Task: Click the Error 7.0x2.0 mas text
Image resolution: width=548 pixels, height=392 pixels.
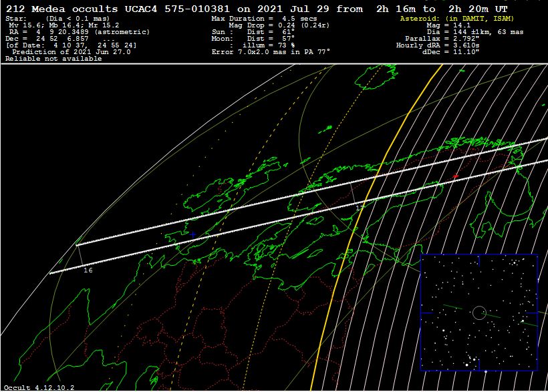Action: pyautogui.click(x=271, y=52)
